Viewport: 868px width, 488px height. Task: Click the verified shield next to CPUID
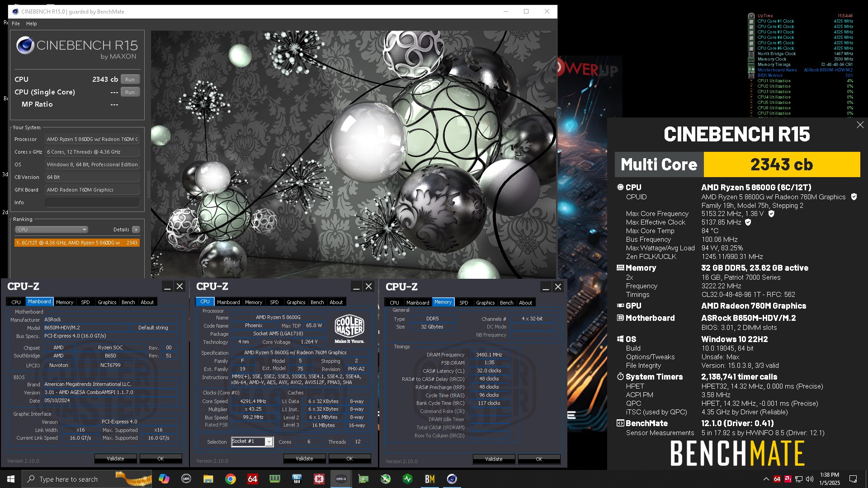tap(854, 197)
